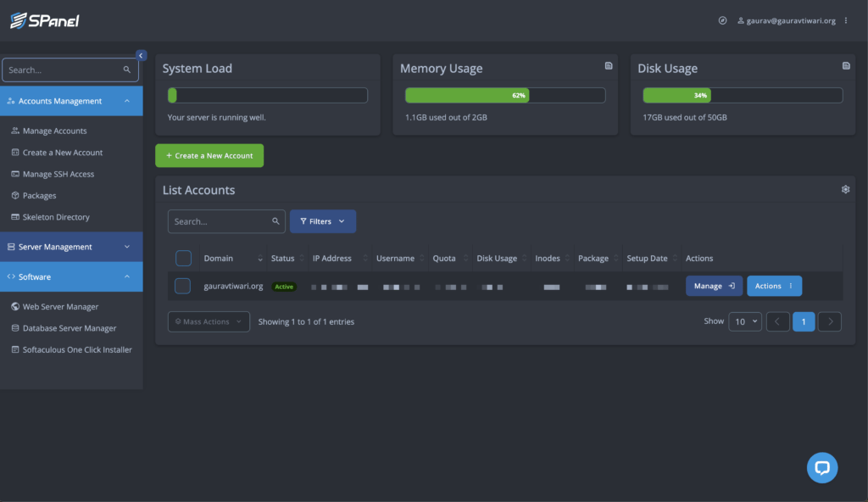Open the live chat bubble
Viewport: 868px width, 502px height.
click(x=821, y=467)
